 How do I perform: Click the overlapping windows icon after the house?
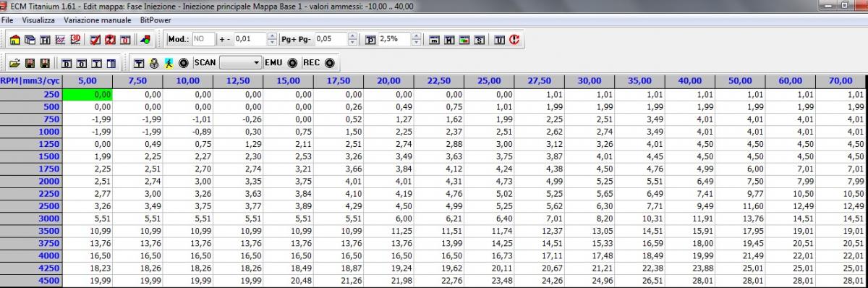pos(30,40)
